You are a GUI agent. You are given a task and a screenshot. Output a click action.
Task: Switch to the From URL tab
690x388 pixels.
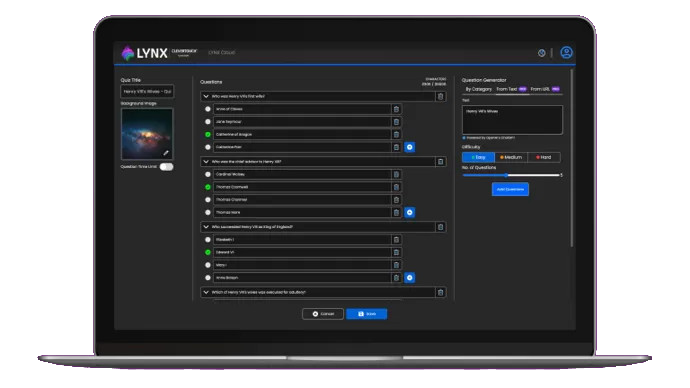[545, 89]
